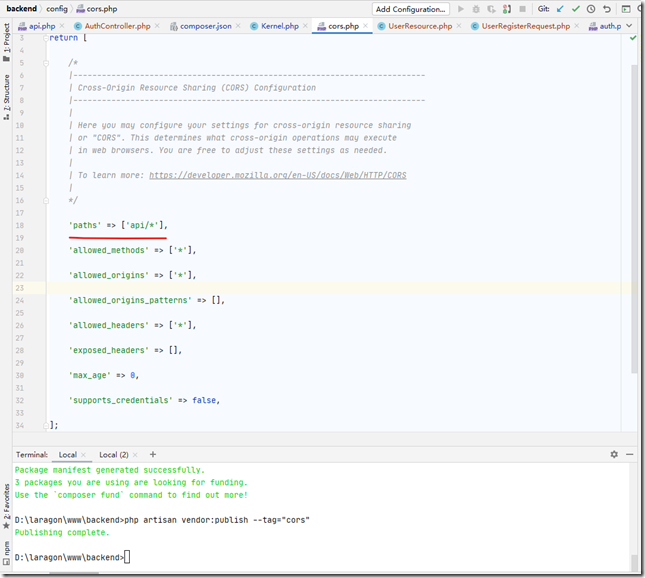
Task: Click config breadcrumb
Action: [x=57, y=9]
